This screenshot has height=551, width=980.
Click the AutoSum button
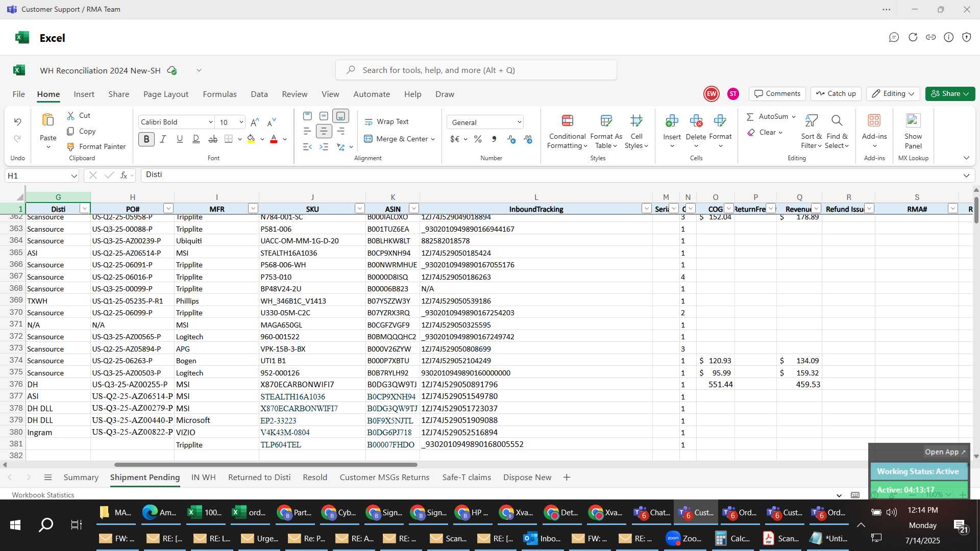[767, 116]
